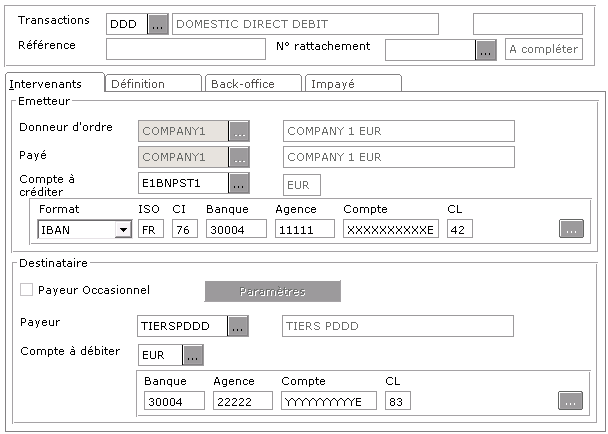Open lookup for N° rattachement field
The height and width of the screenshot is (434, 608).
pyautogui.click(x=486, y=49)
